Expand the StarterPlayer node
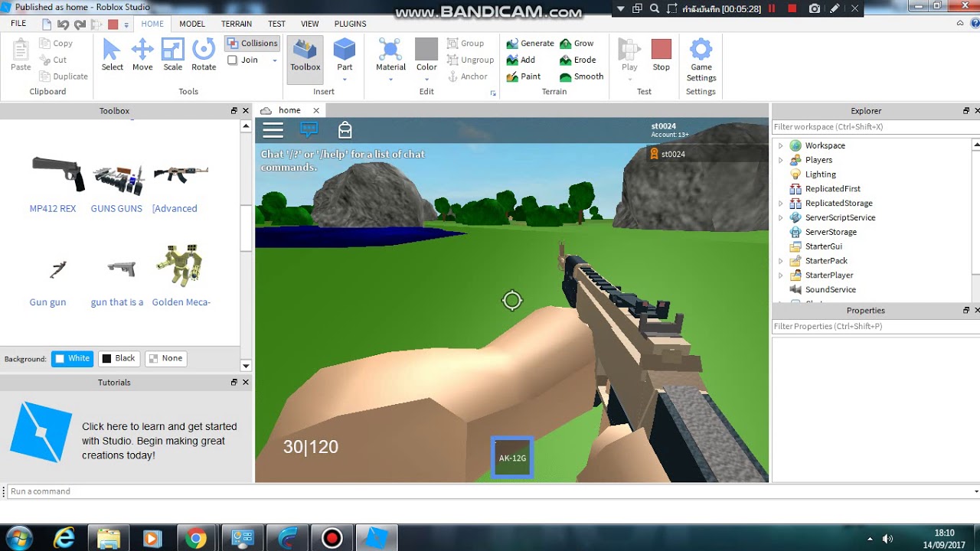980x551 pixels. [x=781, y=275]
